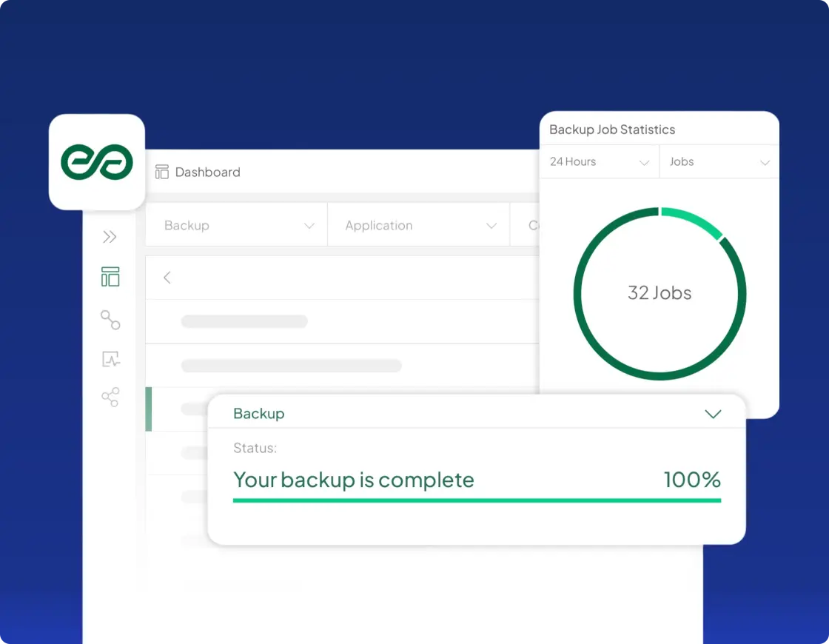
Task: Select the first placeholder list row
Action: [x=342, y=321]
